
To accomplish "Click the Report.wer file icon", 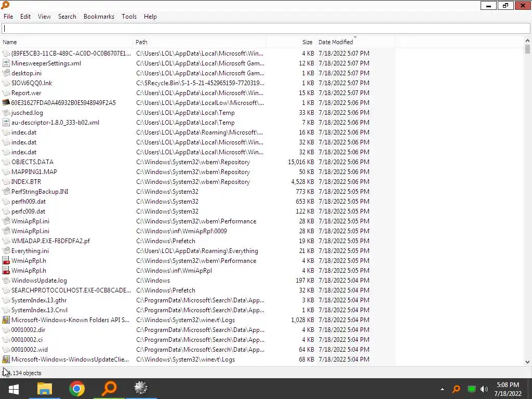I will point(6,93).
